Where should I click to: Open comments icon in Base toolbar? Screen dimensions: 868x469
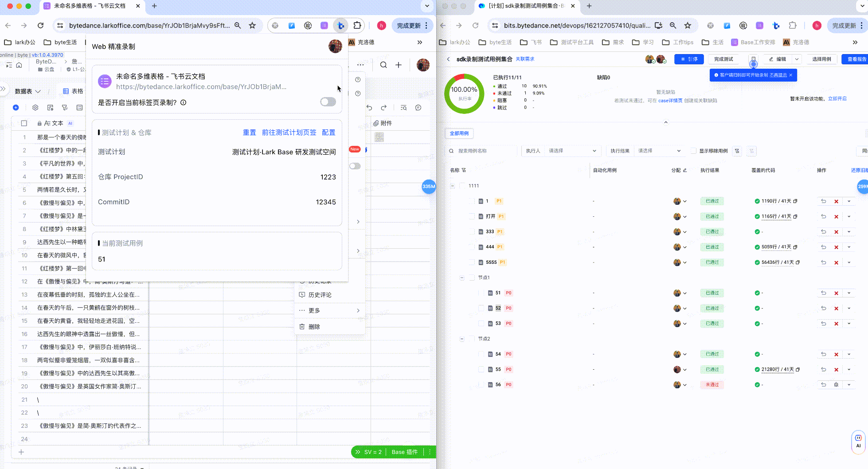tap(418, 108)
